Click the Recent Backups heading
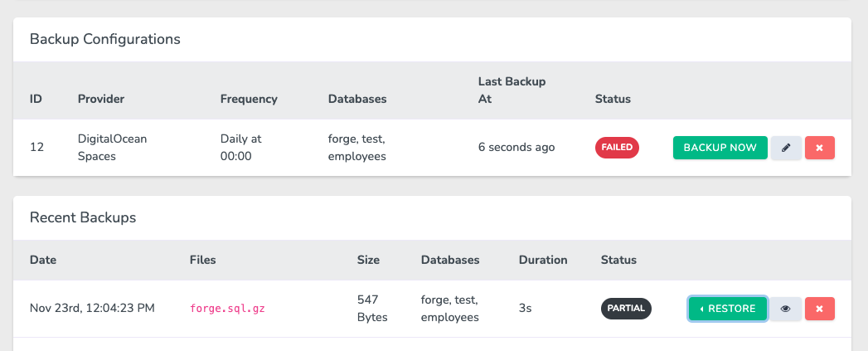 [83, 217]
